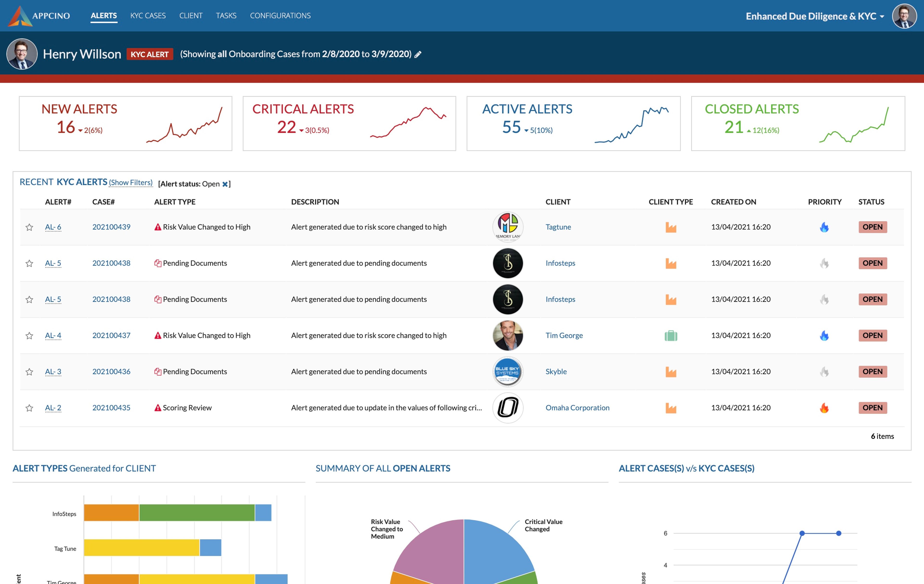Click the OPEN status badge for AL-3
924x584 pixels.
click(x=873, y=372)
